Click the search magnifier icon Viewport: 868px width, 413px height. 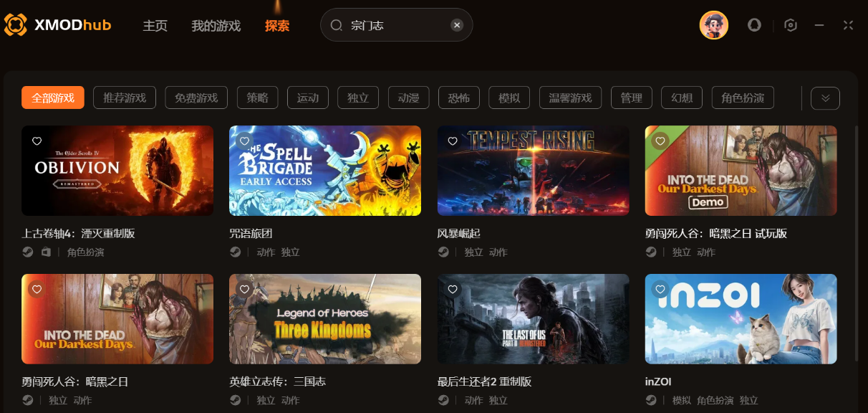(x=337, y=25)
